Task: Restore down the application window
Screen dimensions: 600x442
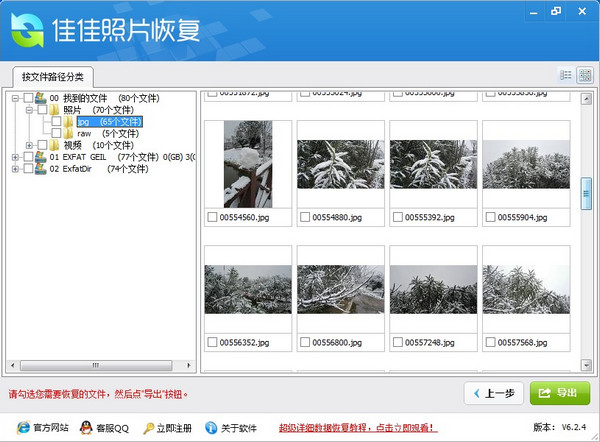Action: pos(556,11)
